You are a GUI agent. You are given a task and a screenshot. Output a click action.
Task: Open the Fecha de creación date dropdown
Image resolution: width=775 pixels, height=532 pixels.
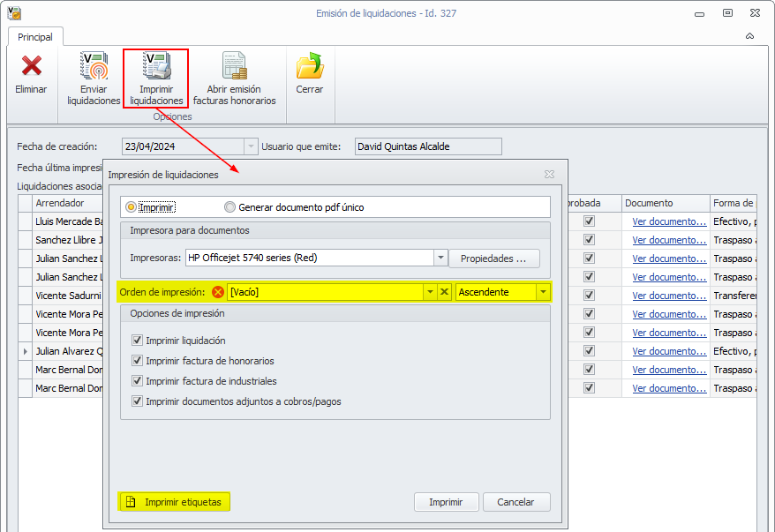pos(251,146)
